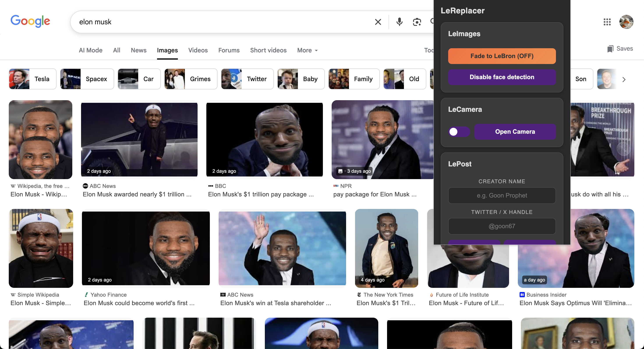Switch to the Videos tab
Screen dimensions: 644x349
(198, 50)
